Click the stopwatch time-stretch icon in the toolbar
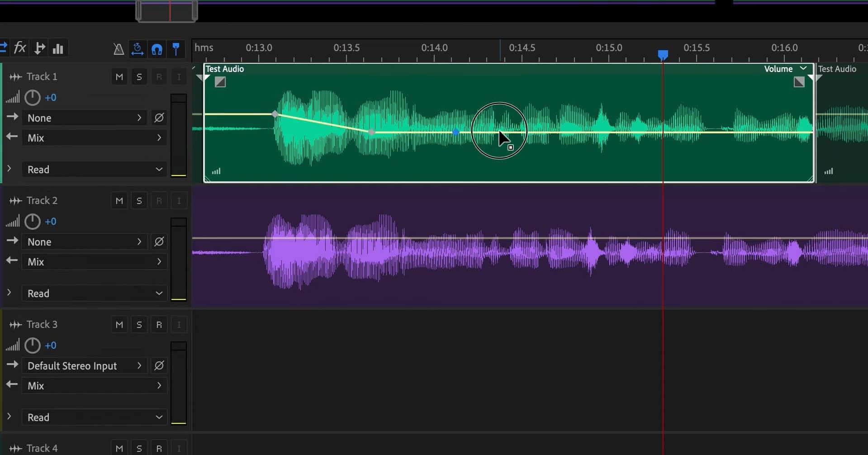The height and width of the screenshot is (455, 868). 137,50
